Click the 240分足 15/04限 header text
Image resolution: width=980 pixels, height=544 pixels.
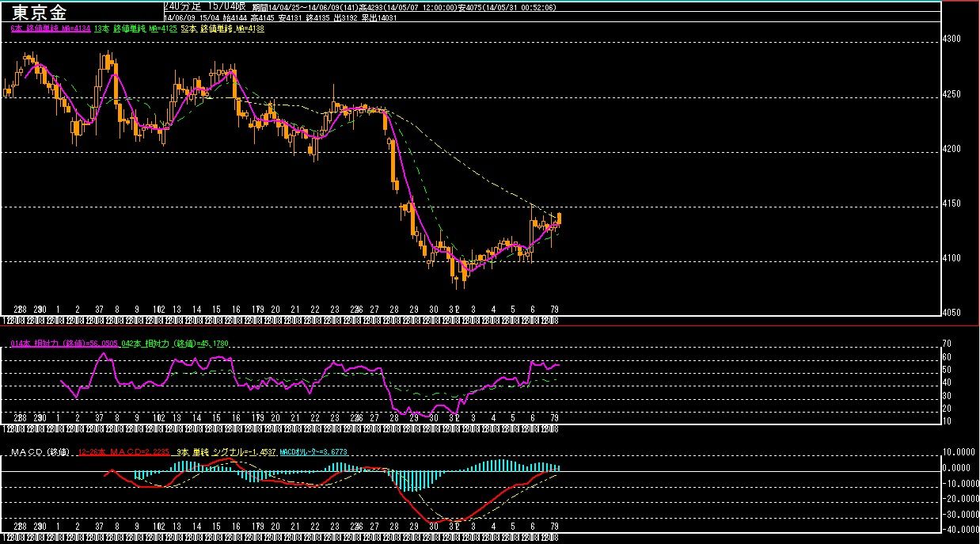[198, 6]
